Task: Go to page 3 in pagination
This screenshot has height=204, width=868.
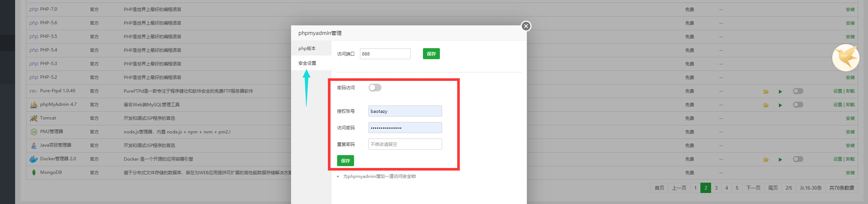Action: point(716,188)
